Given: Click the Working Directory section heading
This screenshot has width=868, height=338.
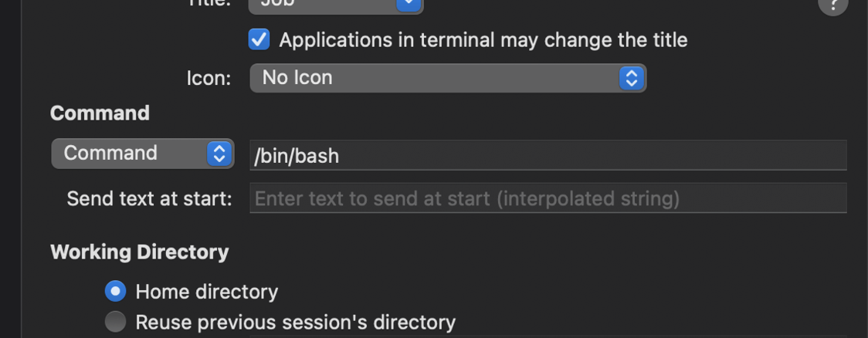Looking at the screenshot, I should point(140,252).
